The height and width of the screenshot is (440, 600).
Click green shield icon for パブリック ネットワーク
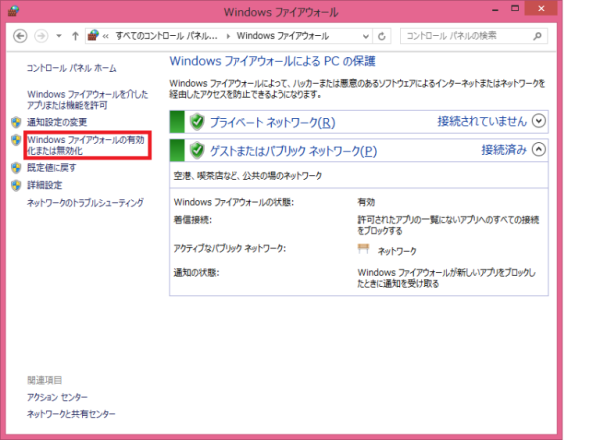click(197, 150)
